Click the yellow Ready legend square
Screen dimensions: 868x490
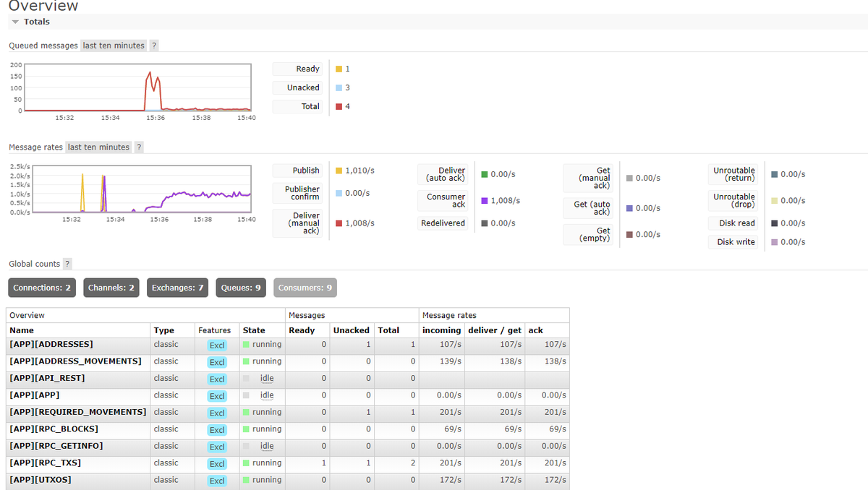tap(339, 69)
